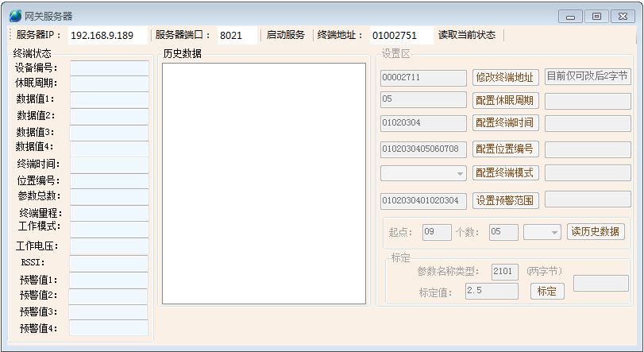Click the 终端时间 status field
Image resolution: width=644 pixels, height=352 pixels.
110,164
